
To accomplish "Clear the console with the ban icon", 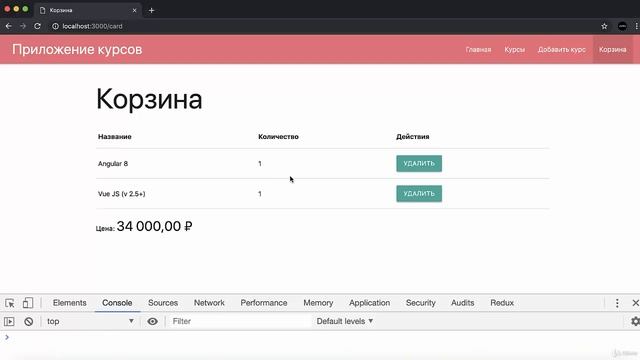I will coord(29,322).
